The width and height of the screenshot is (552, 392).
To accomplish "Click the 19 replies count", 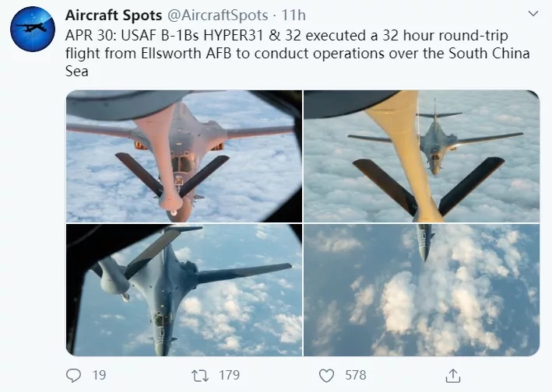I will coord(99,375).
